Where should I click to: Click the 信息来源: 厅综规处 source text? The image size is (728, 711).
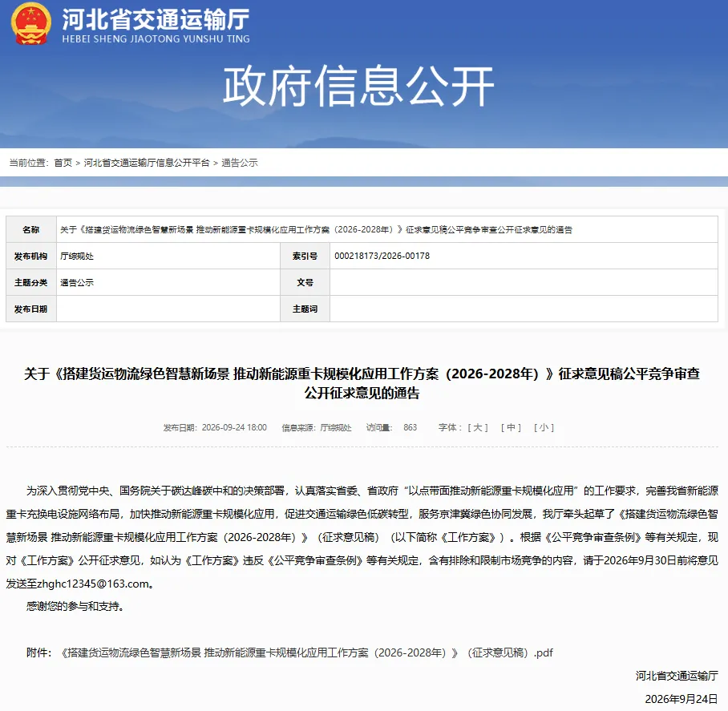pyautogui.click(x=317, y=427)
